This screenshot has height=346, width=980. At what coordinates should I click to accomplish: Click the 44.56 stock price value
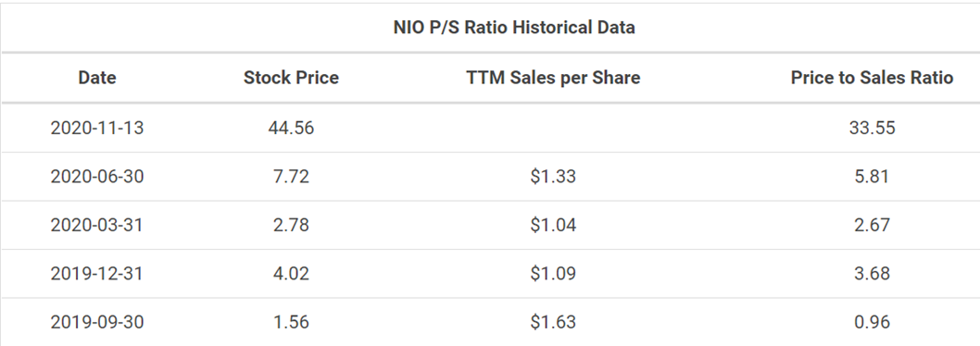291,128
